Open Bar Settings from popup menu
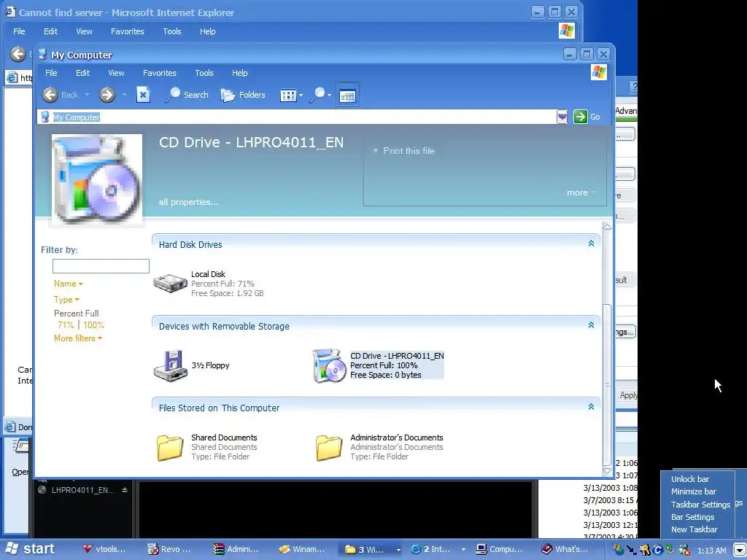 [692, 517]
